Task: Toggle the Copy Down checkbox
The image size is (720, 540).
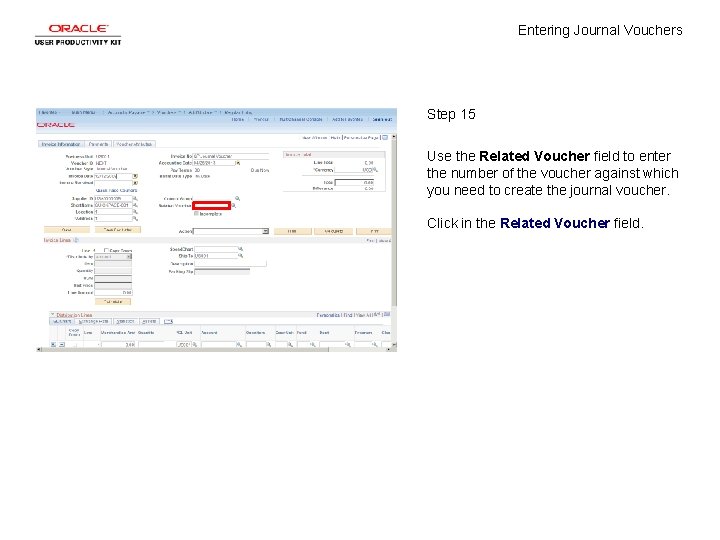Action: click(106, 250)
